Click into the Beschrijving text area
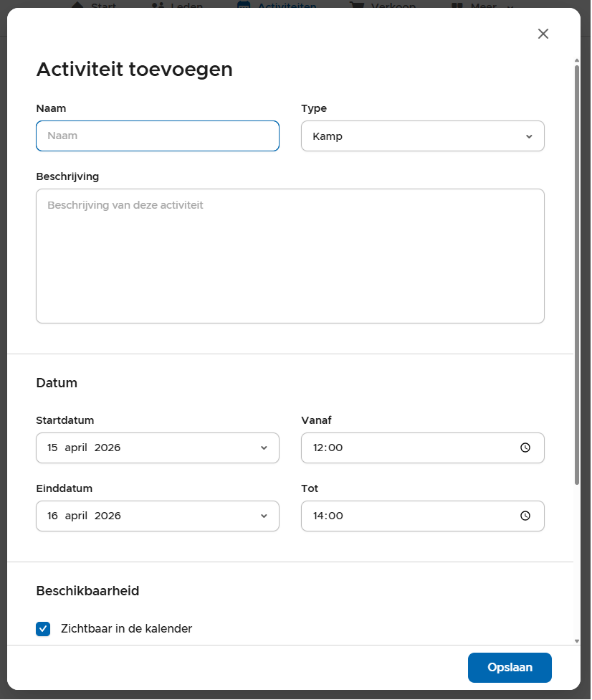The image size is (592, 700). coord(290,256)
